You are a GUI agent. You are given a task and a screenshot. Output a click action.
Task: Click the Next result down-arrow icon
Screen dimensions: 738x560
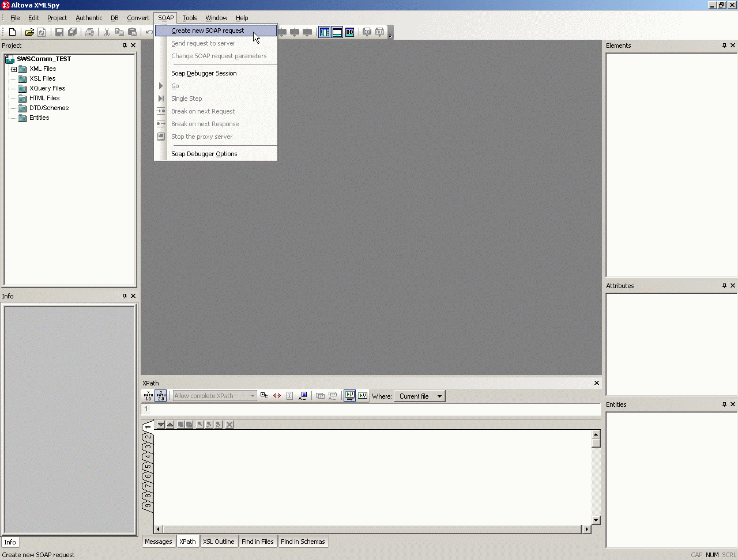pyautogui.click(x=161, y=425)
